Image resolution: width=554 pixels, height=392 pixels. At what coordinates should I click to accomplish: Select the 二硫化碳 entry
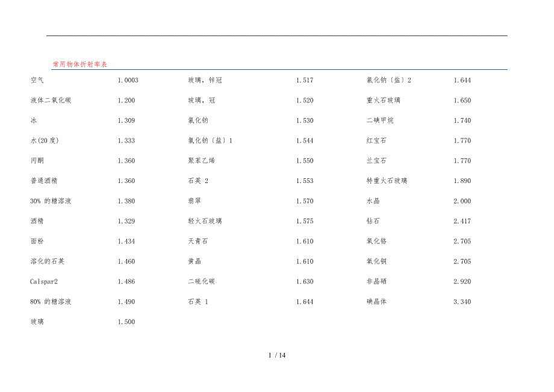pyautogui.click(x=201, y=282)
